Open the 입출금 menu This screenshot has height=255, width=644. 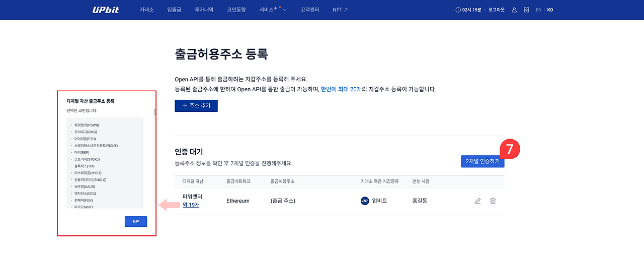click(174, 10)
